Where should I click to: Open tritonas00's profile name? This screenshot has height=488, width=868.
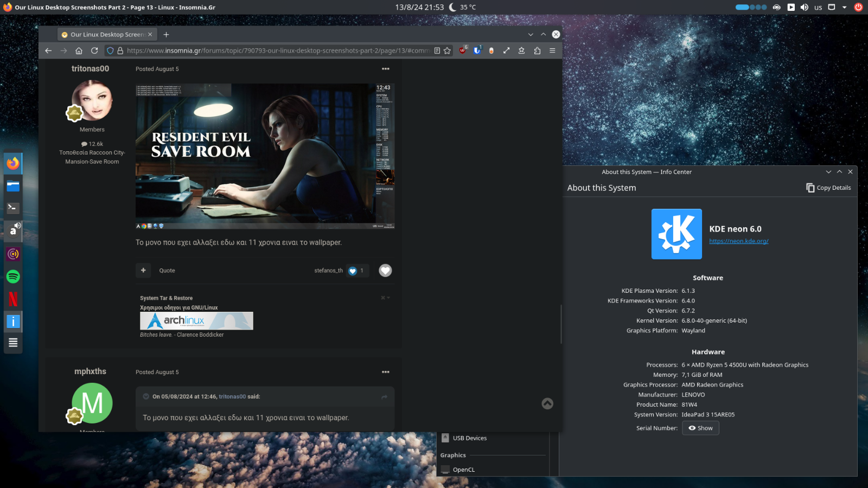[x=90, y=68]
